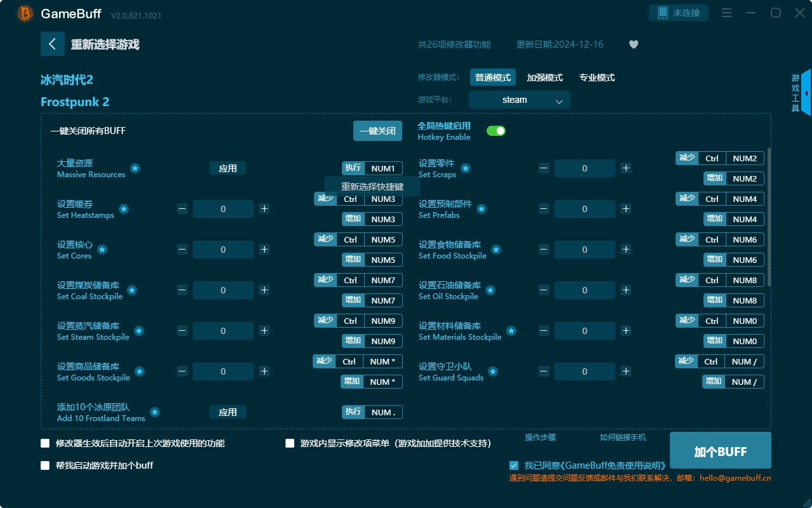The image size is (812, 508).
Task: Select 重新选择快捷键 menu entry
Action: 372,186
